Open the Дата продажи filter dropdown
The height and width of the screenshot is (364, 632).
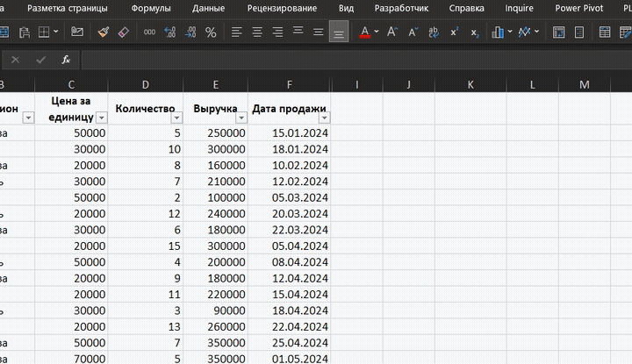(324, 118)
